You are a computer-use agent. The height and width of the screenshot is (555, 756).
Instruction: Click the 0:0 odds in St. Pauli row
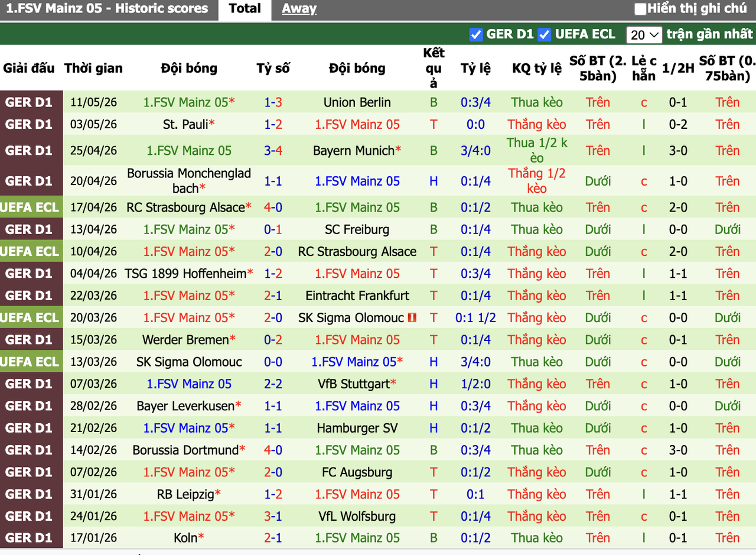pyautogui.click(x=475, y=125)
